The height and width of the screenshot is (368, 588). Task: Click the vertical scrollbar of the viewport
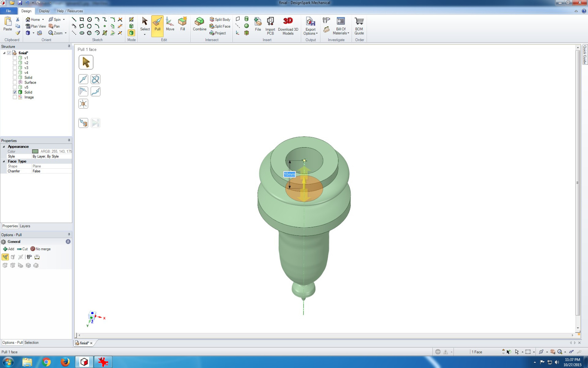coord(578,183)
